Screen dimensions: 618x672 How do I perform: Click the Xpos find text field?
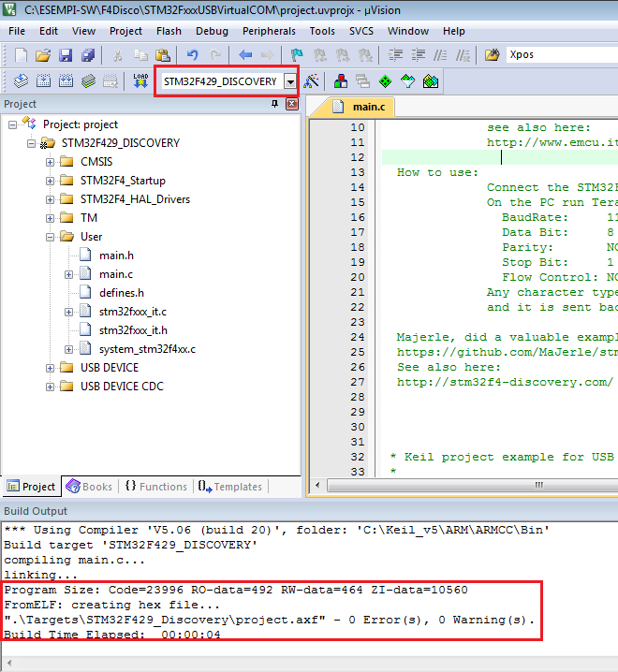point(562,55)
